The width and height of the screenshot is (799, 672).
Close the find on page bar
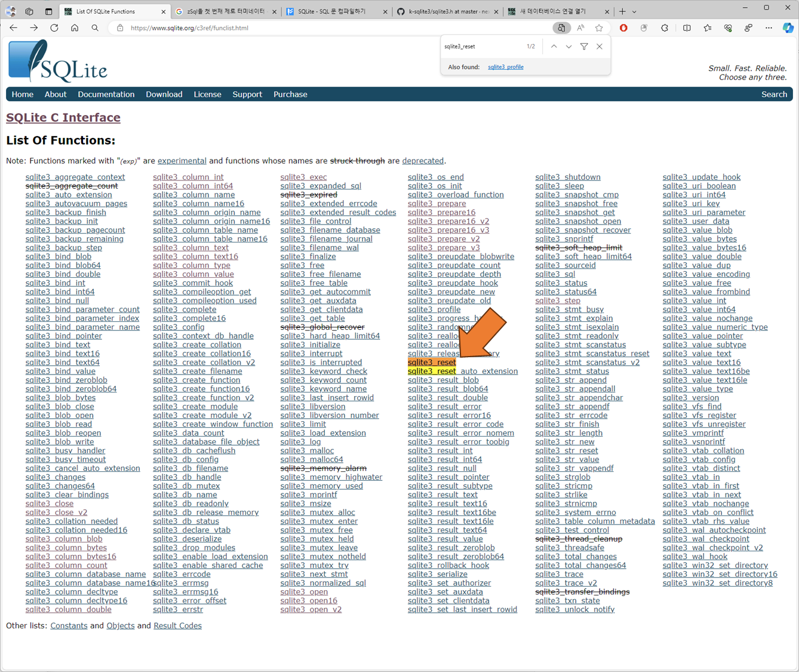click(600, 47)
